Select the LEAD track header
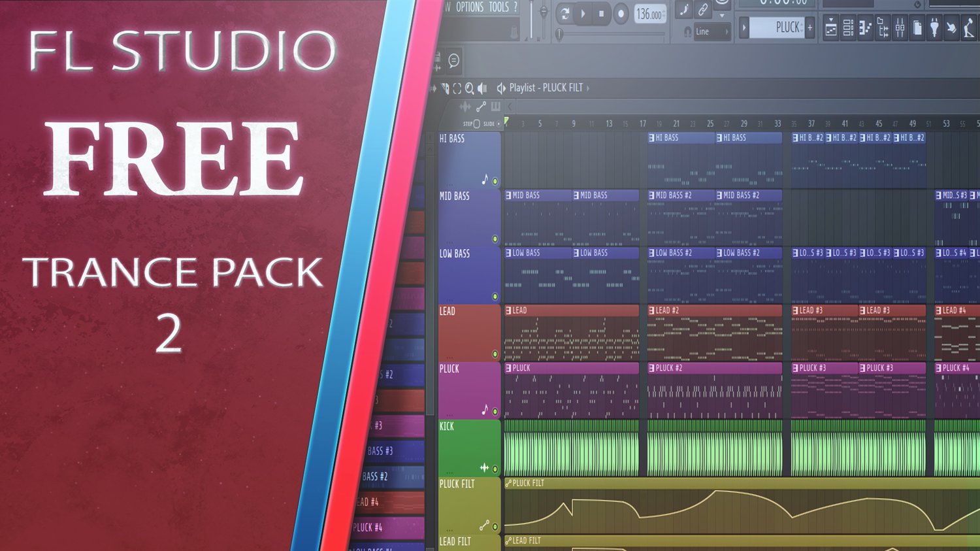Screen dimensions: 980x551 coord(469,333)
